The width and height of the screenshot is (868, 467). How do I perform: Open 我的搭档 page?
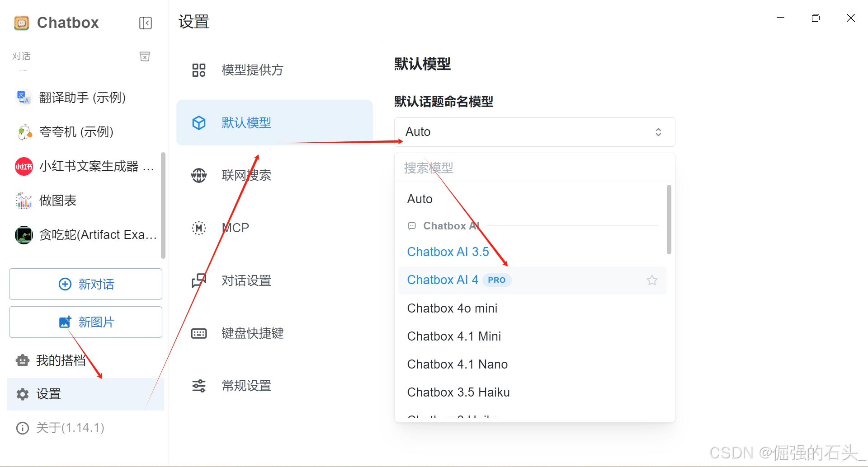pos(85,360)
